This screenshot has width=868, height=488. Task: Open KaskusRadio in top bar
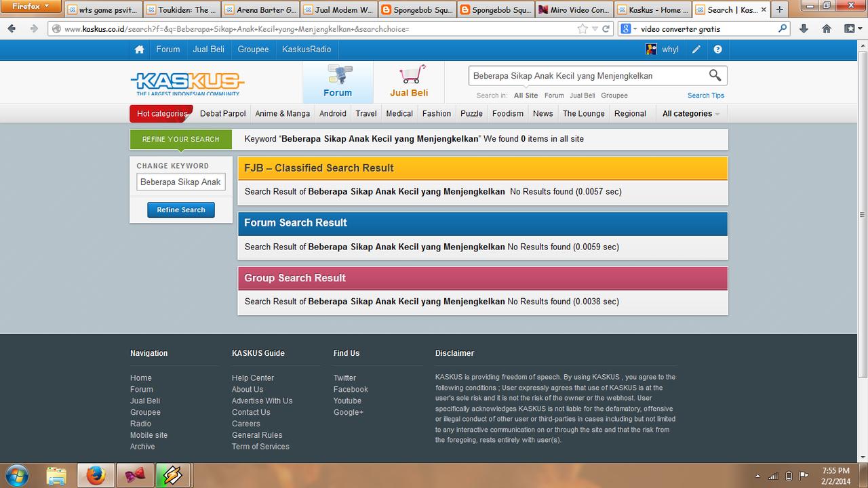click(307, 49)
